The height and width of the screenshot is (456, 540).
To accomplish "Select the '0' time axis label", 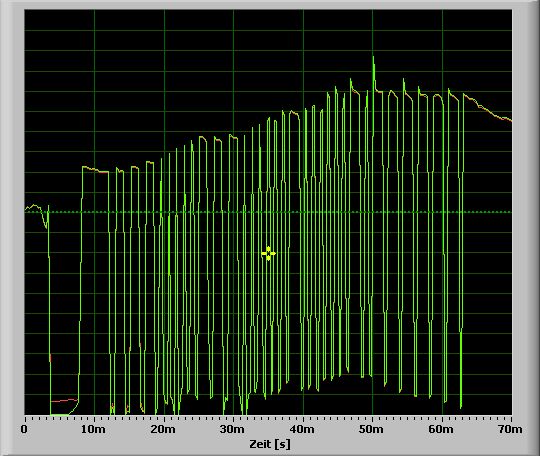I will [x=24, y=429].
